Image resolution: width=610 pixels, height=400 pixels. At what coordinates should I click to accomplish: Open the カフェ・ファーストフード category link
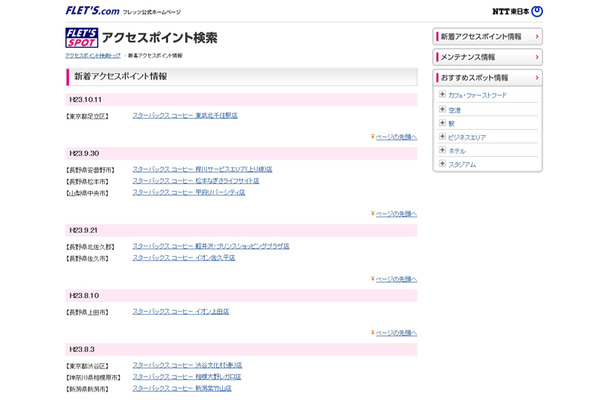[477, 95]
